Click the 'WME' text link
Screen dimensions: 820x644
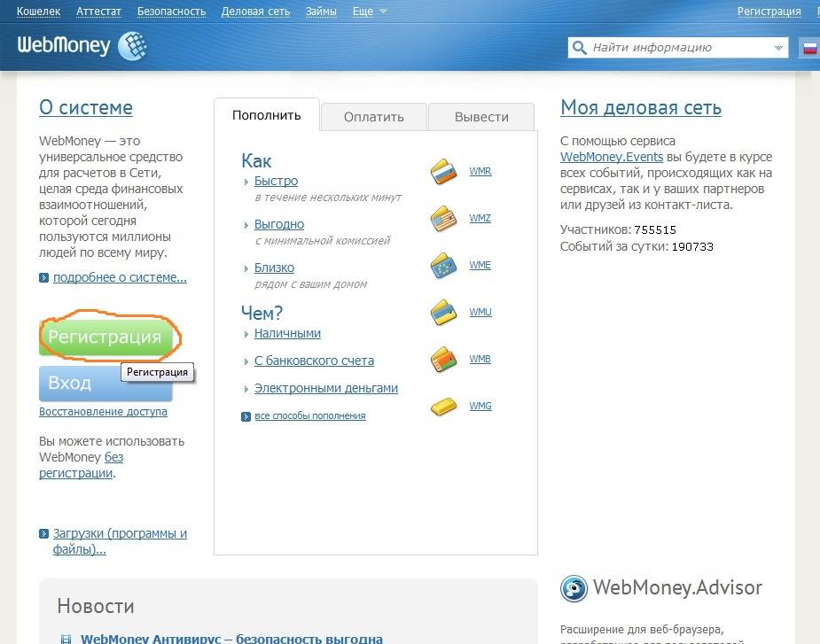point(480,265)
